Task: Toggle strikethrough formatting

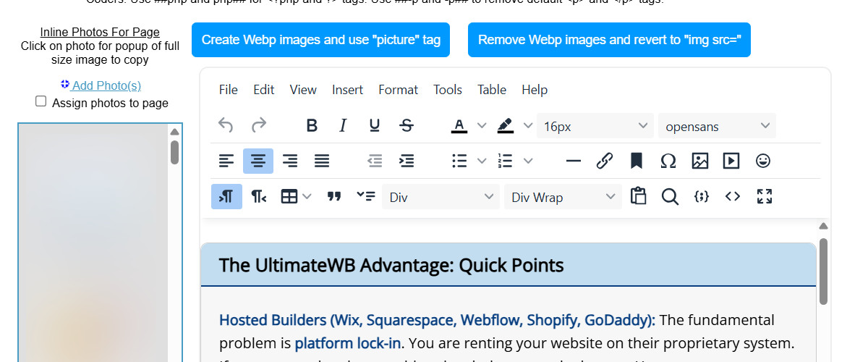Action: point(407,126)
